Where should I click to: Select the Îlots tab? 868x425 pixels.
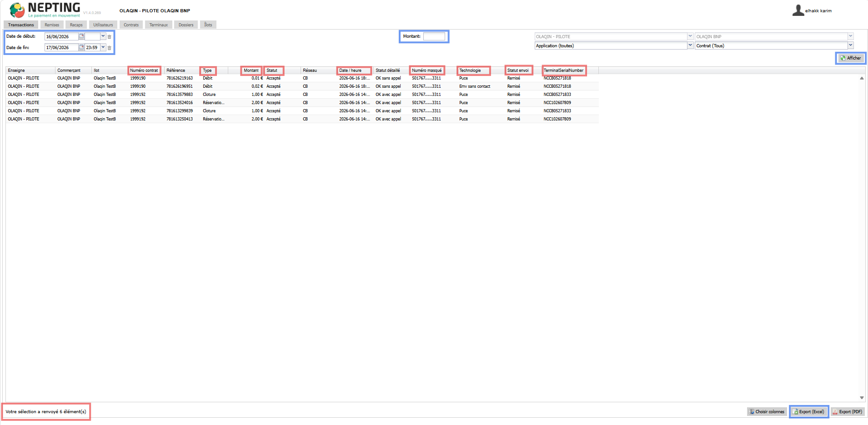(208, 25)
